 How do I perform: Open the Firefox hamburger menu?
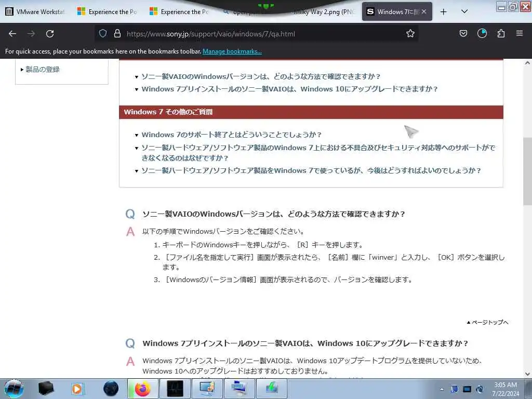coord(520,33)
